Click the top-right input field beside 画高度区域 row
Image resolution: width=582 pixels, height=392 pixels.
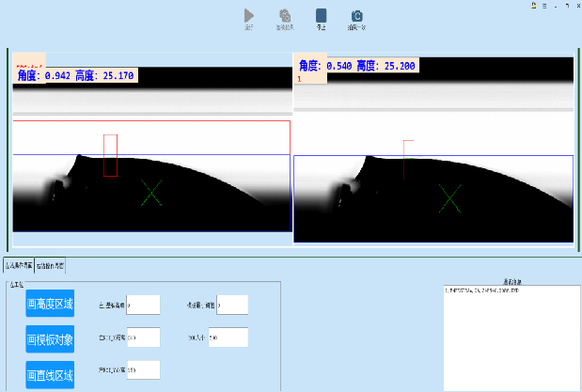click(x=231, y=305)
